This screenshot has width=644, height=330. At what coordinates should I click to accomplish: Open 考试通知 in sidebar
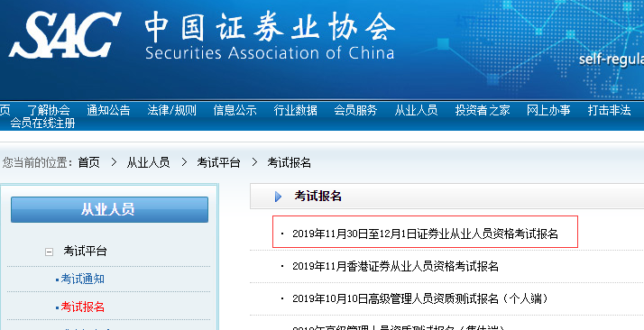(83, 280)
